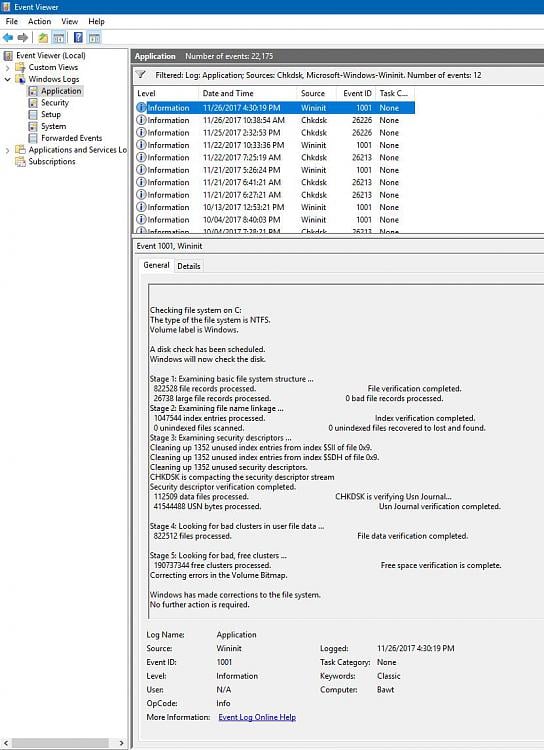Image resolution: width=544 pixels, height=750 pixels.
Task: Select Forwarded Events in tree
Action: (71, 138)
